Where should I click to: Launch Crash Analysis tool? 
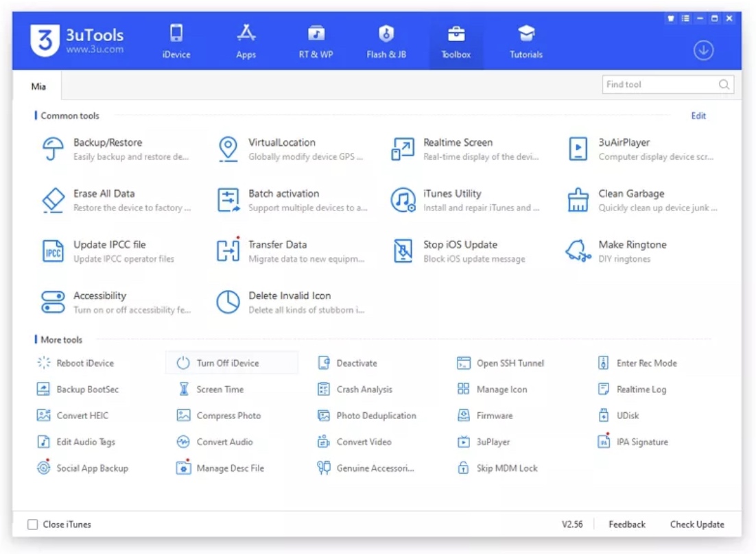coord(355,389)
